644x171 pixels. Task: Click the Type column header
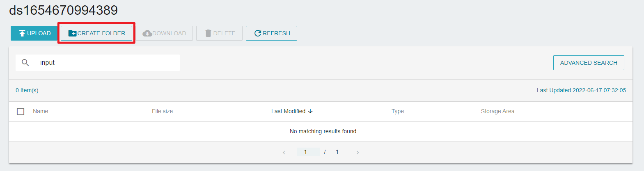point(397,111)
